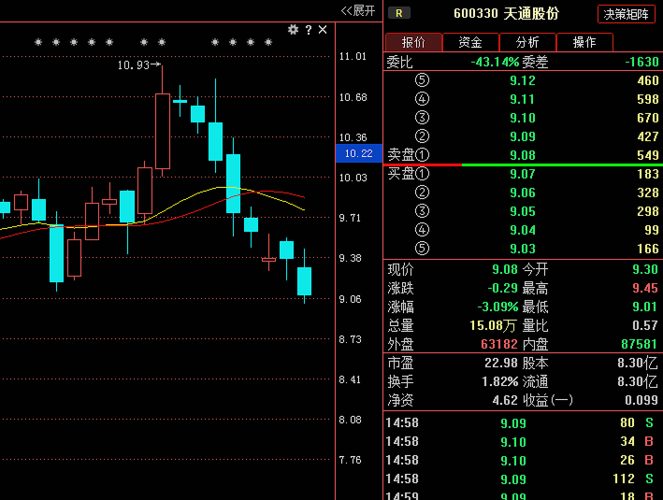This screenshot has height=500, width=663.
Task: Select the 14:58 trade of 34 lots
Action: tap(521, 442)
